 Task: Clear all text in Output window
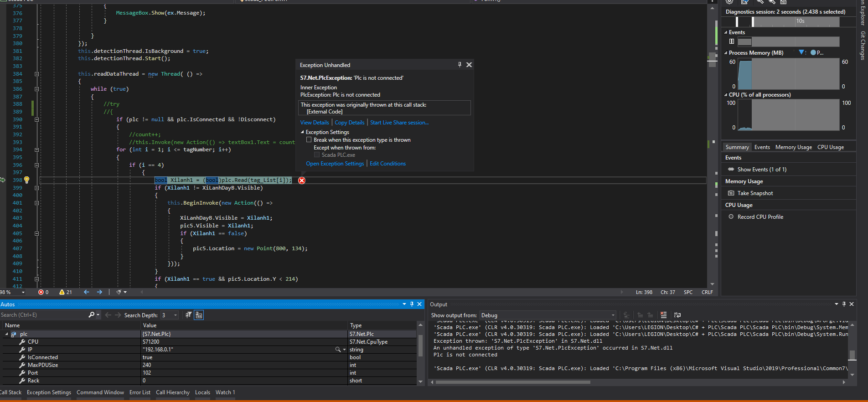coord(663,315)
